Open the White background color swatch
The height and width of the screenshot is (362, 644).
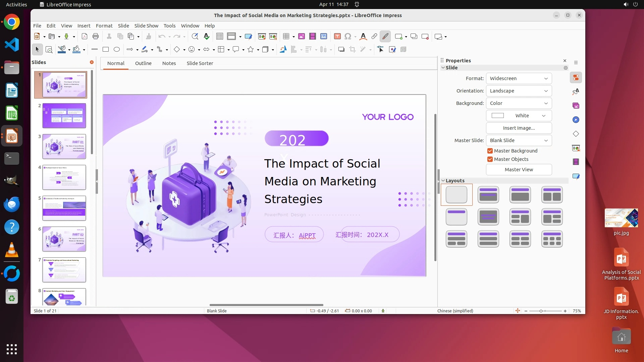(x=519, y=116)
